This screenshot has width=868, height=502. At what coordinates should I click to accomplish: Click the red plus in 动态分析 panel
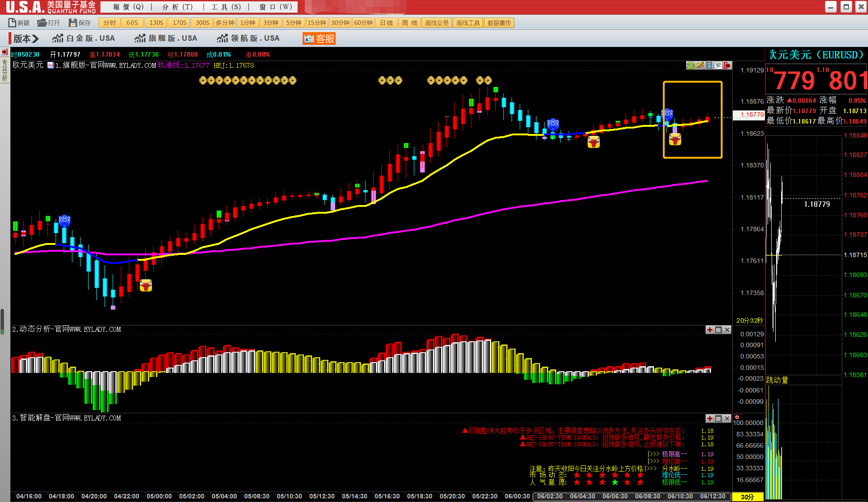tap(710, 330)
